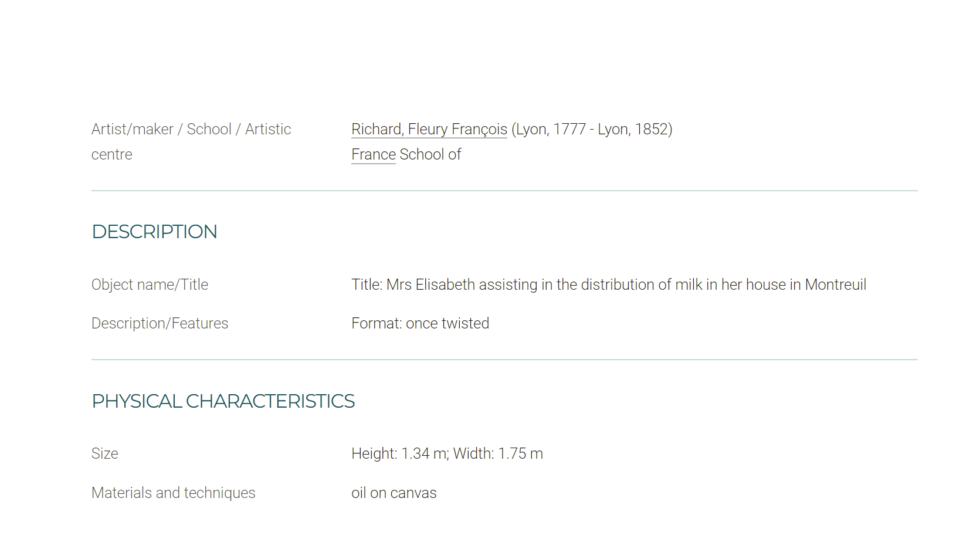
Task: Click the PHYSICAL CHARACTERISTICS section heading
Action: [x=223, y=401]
